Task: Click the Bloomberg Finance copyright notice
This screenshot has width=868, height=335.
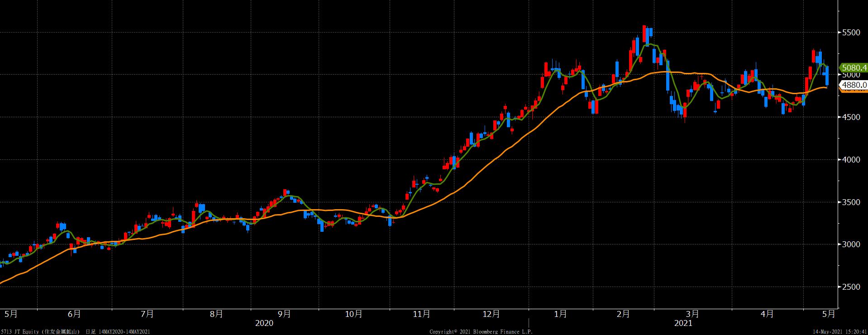Action: pos(481,332)
